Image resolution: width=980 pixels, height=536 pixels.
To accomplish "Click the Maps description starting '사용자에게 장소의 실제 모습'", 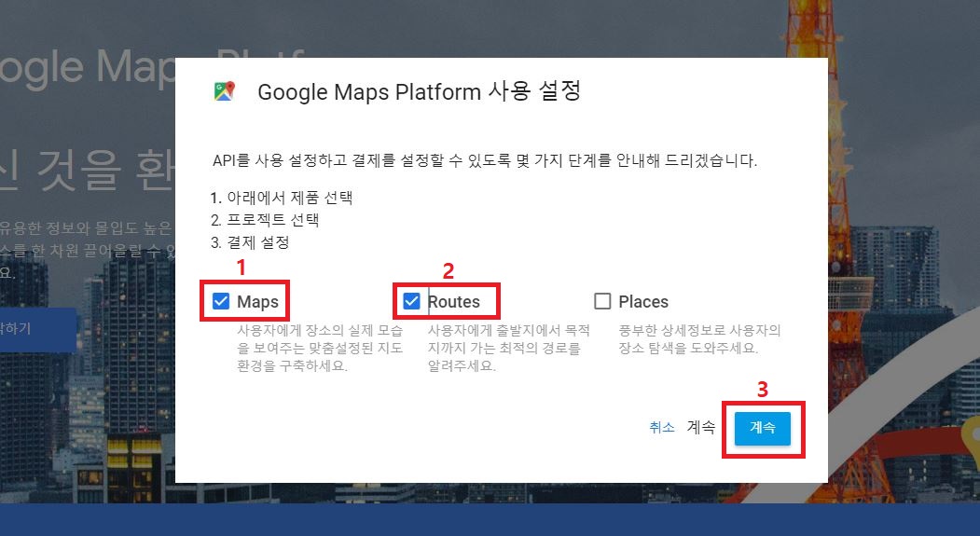I will pos(320,348).
